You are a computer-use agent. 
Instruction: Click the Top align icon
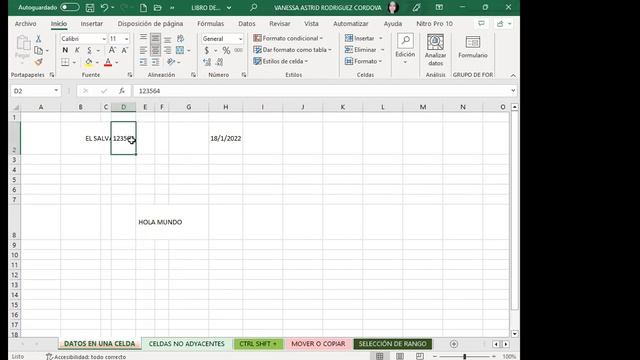143,38
